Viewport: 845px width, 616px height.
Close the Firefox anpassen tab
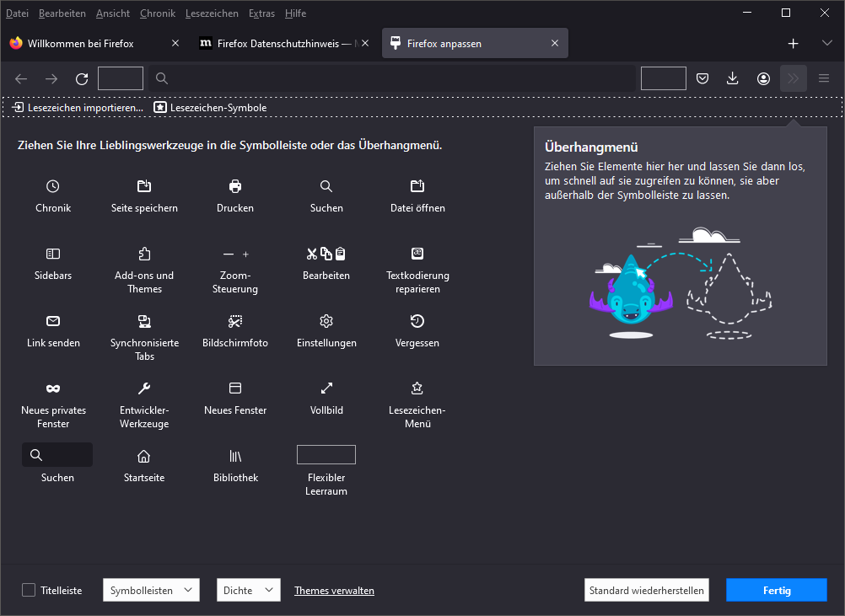(555, 43)
